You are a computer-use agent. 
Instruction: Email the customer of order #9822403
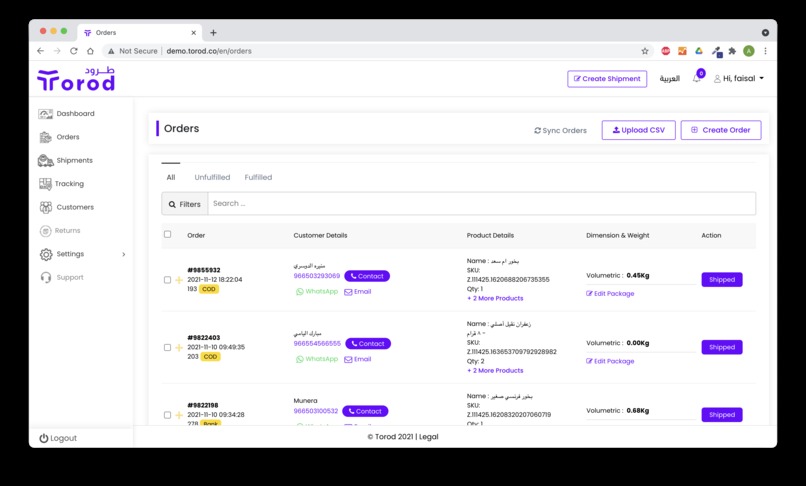pos(358,359)
